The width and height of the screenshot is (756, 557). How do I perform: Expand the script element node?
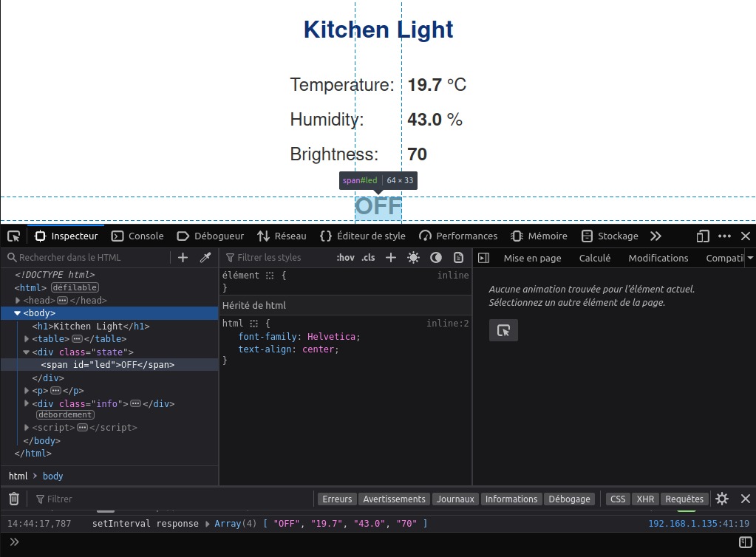27,428
